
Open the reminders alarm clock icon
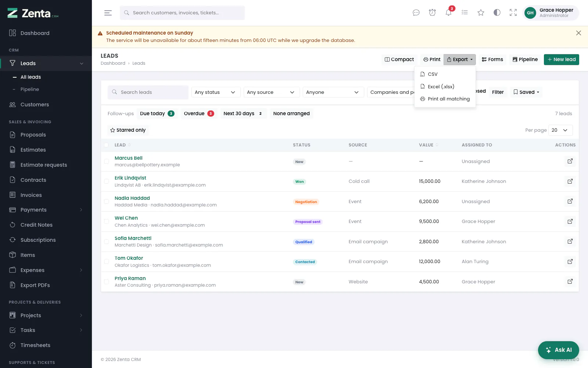click(x=432, y=13)
